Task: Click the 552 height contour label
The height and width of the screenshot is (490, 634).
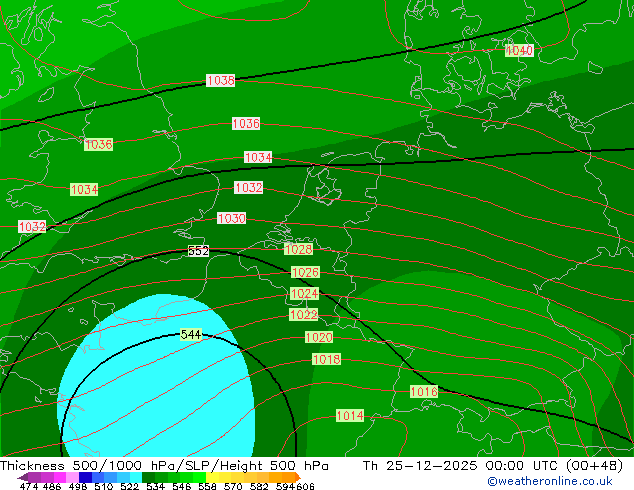Action: (199, 251)
